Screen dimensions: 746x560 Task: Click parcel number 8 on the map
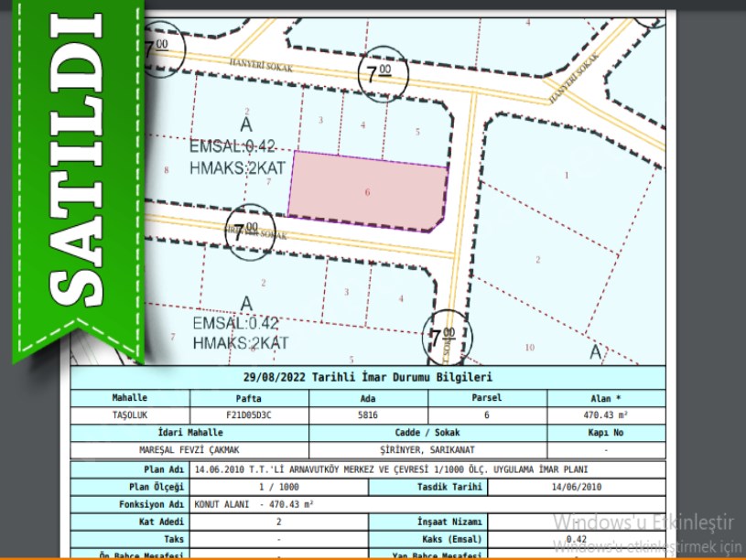(166, 170)
